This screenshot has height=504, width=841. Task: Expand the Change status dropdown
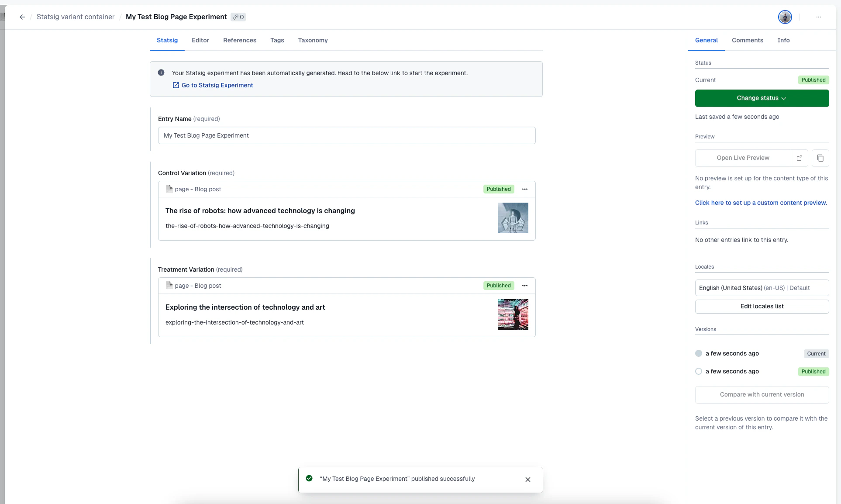[762, 98]
